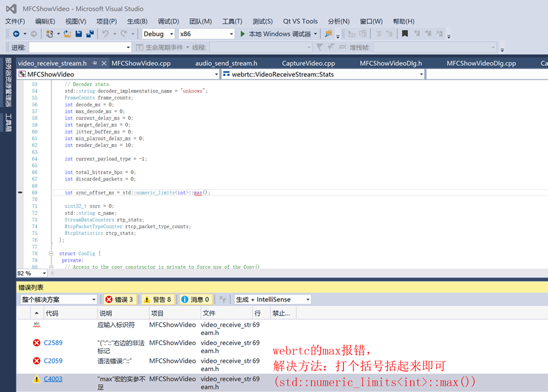
Task: Switch to the audio_send_stream.h tab
Action: 226,63
